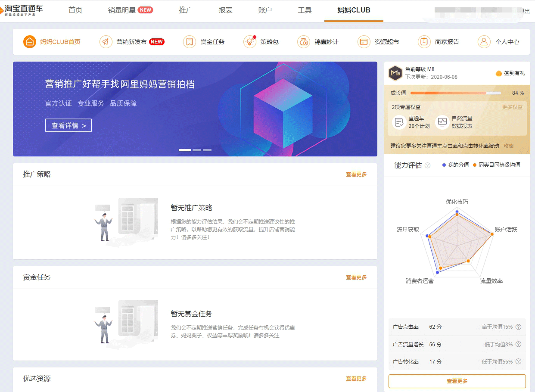The width and height of the screenshot is (535, 392).
Task: Open the 个人中心 person icon
Action: [484, 42]
